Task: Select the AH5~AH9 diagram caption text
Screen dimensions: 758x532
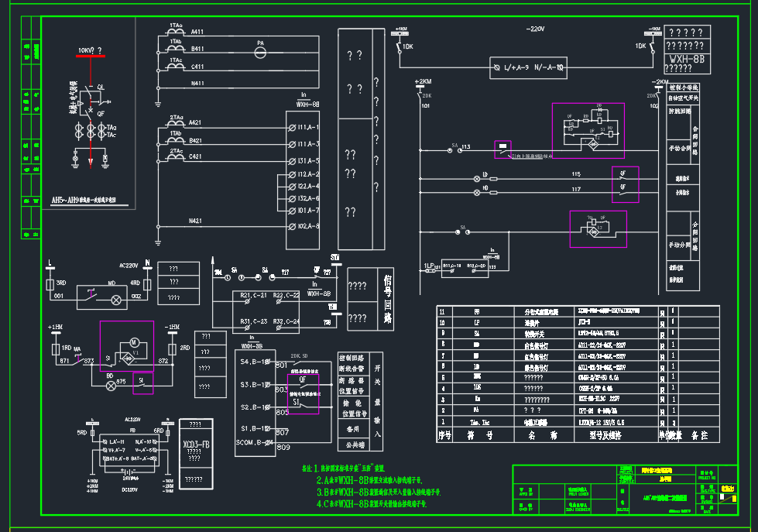Action: 88,200
